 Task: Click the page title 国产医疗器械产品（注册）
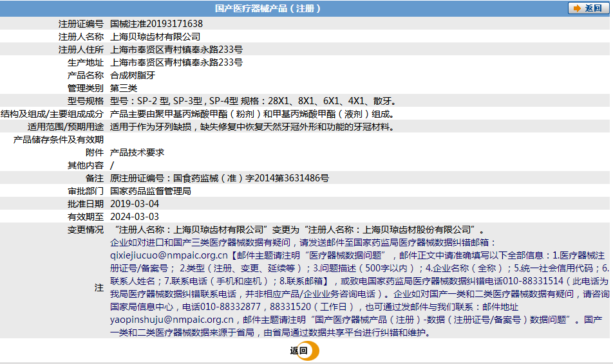pyautogui.click(x=268, y=8)
